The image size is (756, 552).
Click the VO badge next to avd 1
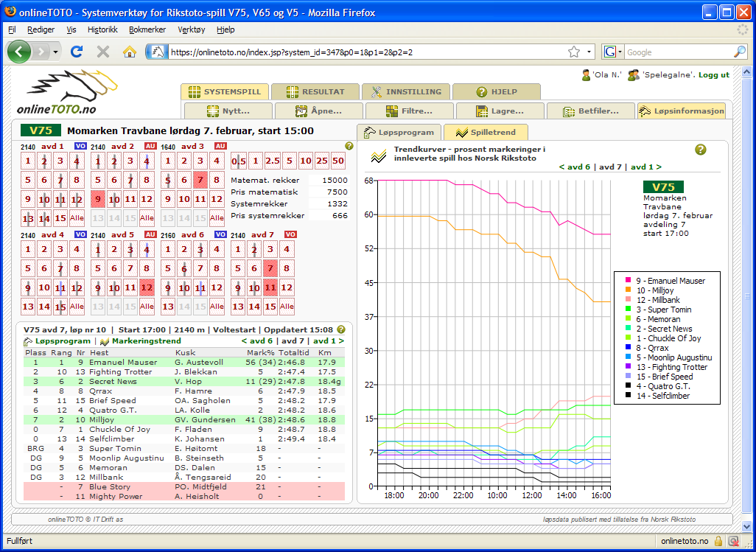(80, 146)
